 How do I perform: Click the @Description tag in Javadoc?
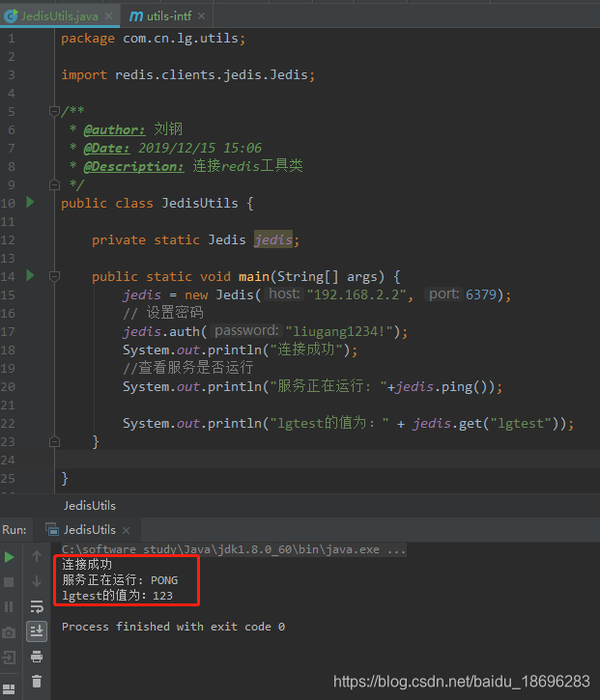tap(133, 166)
